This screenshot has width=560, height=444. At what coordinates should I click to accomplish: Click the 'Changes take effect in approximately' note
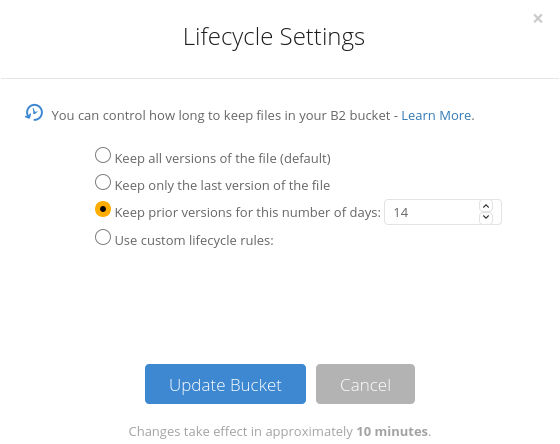[241, 431]
